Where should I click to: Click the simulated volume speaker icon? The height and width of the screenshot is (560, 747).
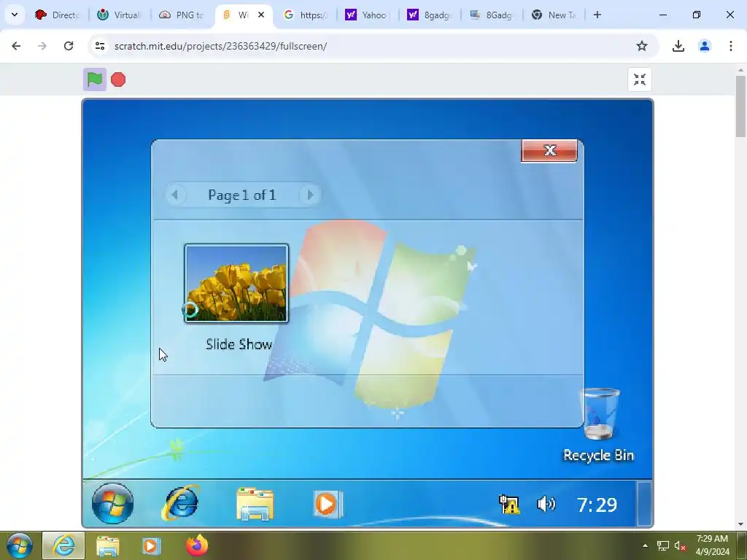click(x=546, y=504)
